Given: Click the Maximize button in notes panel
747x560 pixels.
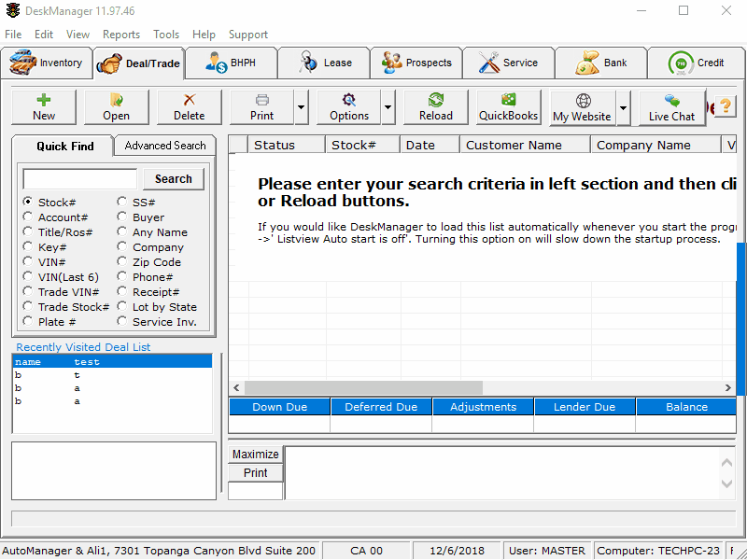Looking at the screenshot, I should point(256,455).
